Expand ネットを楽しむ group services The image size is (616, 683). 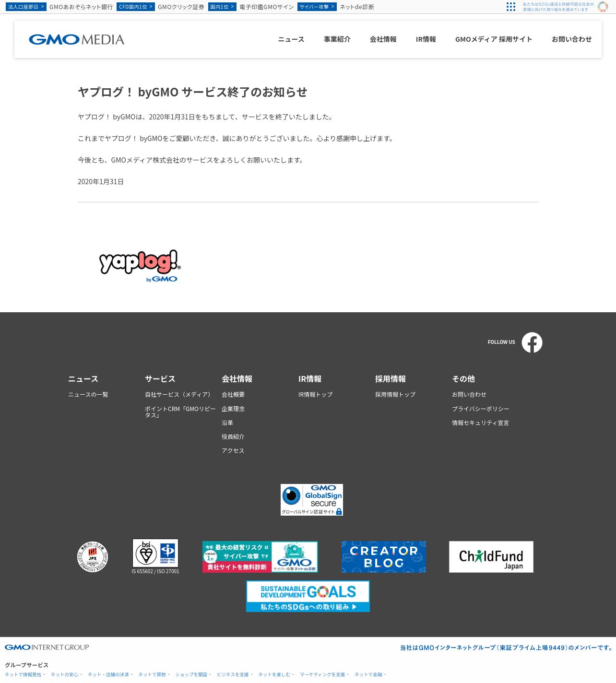(x=276, y=675)
